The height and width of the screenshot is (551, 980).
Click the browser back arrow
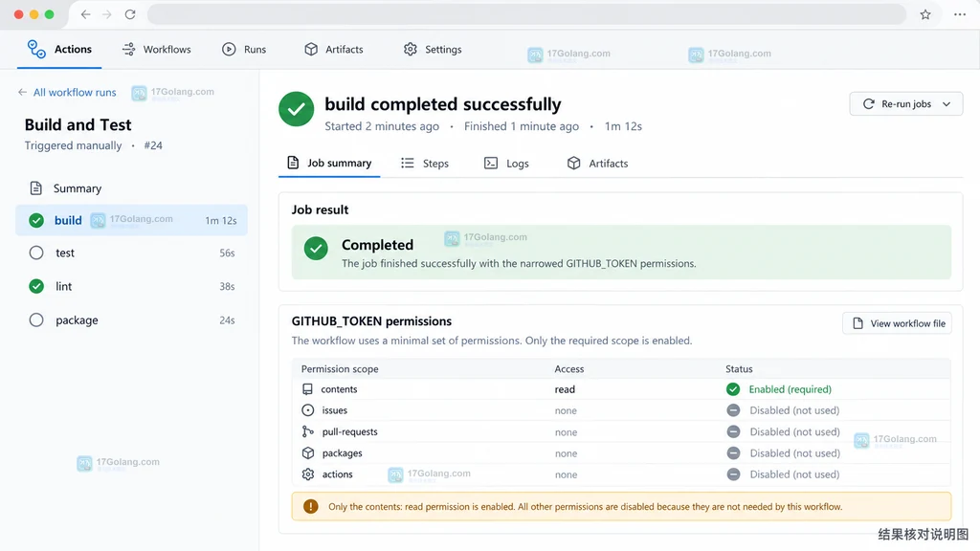point(85,14)
